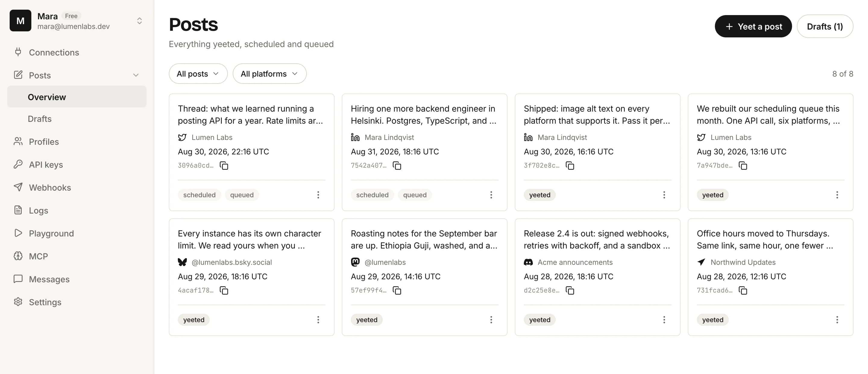
Task: Open the All posts filter dropdown
Action: pos(198,74)
